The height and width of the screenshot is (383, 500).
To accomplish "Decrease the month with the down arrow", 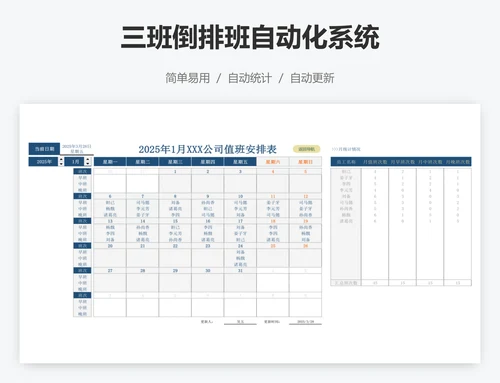I will click(87, 164).
